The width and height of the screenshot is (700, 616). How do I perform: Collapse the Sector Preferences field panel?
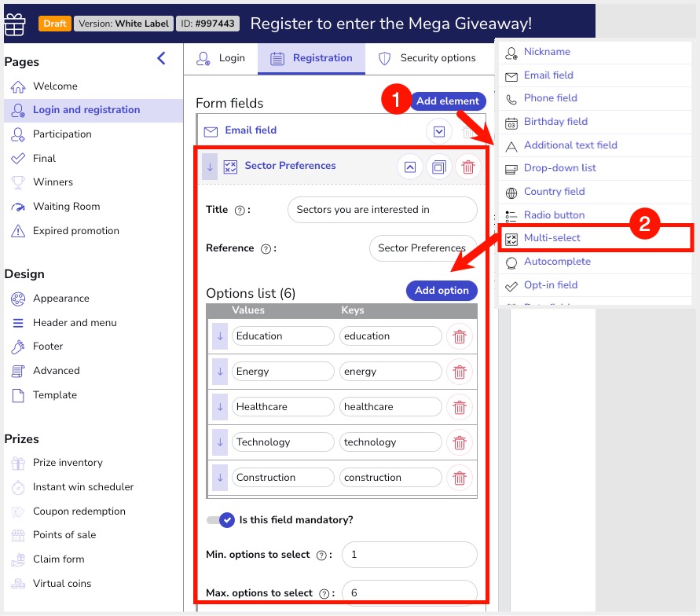pos(409,167)
